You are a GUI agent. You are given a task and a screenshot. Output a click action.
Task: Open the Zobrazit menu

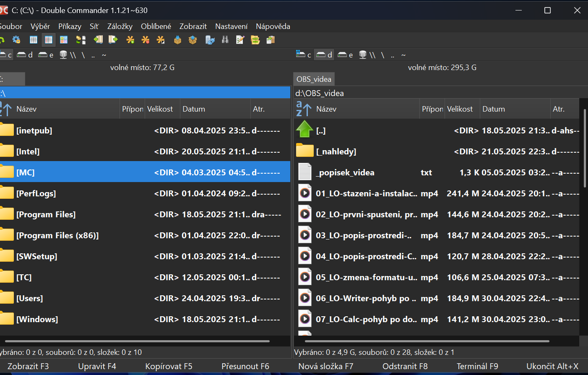[193, 26]
